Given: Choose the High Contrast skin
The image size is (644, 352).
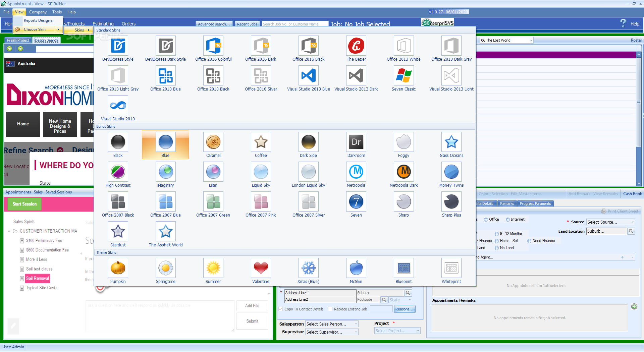Looking at the screenshot, I should click(x=118, y=172).
